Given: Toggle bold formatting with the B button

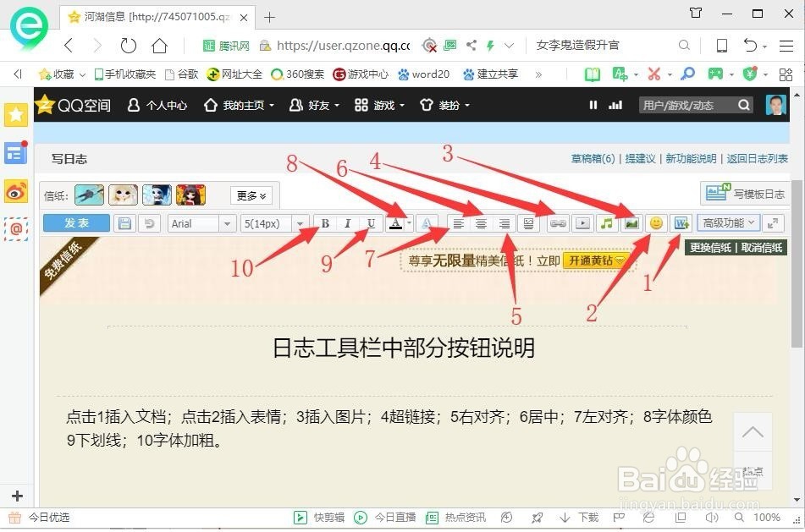Looking at the screenshot, I should pos(324,223).
